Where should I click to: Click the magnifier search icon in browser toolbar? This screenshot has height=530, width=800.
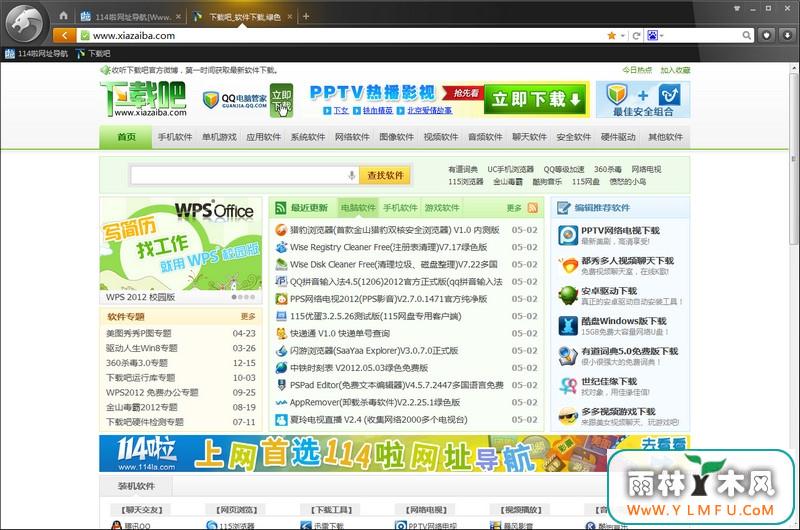746,35
